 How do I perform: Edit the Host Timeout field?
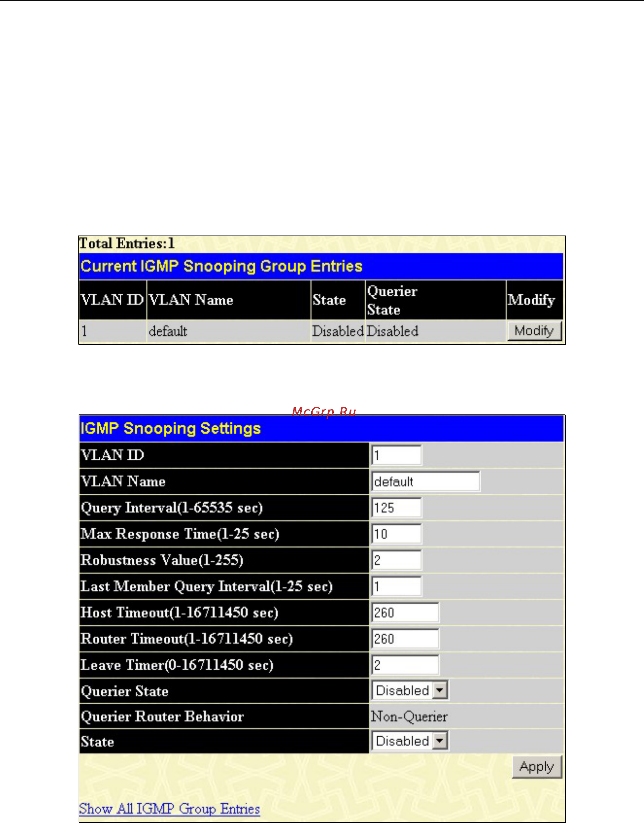click(x=405, y=612)
